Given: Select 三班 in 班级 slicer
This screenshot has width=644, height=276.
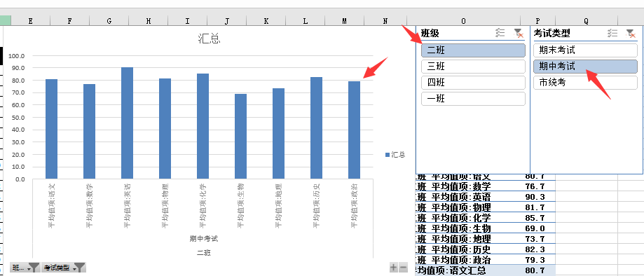Looking at the screenshot, I should click(x=473, y=66).
